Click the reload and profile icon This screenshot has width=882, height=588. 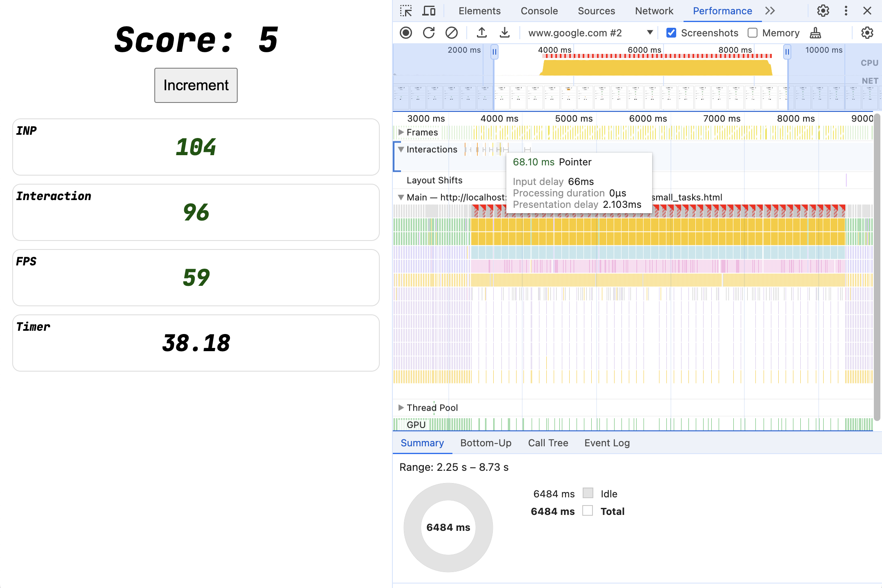[428, 31]
